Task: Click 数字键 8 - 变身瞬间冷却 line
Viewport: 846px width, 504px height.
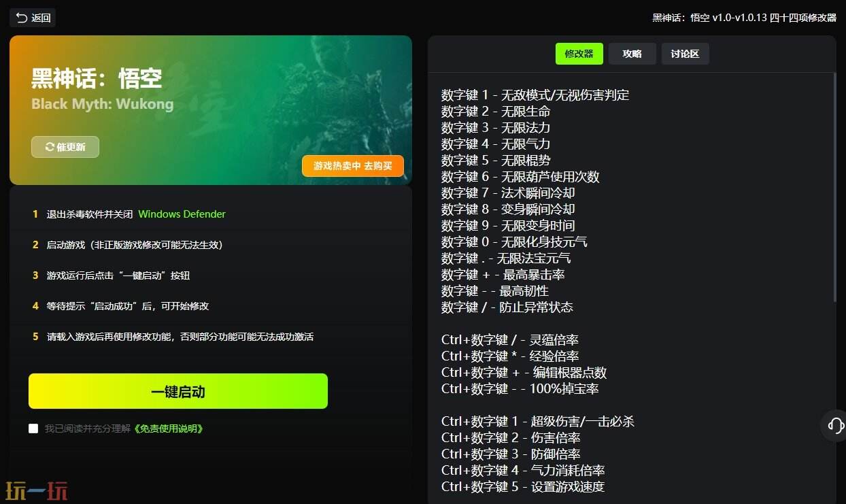Action: tap(508, 209)
